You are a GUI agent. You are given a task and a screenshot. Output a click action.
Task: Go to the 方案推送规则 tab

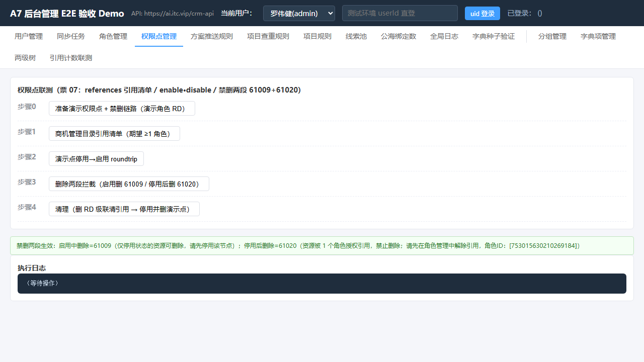click(212, 36)
